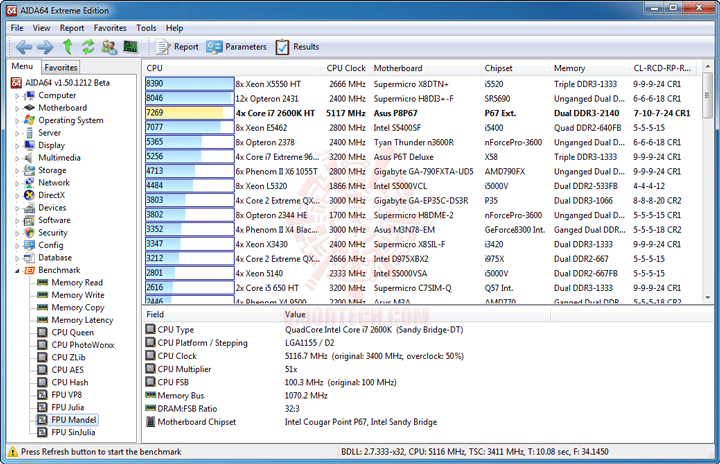Select the DirectX icon in tree

(29, 195)
